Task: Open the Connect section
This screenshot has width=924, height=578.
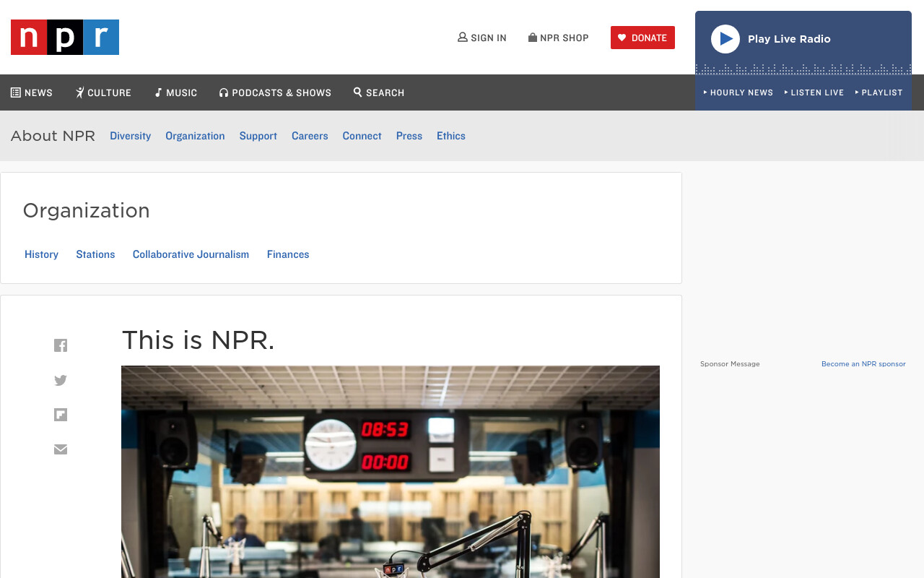Action: tap(362, 136)
